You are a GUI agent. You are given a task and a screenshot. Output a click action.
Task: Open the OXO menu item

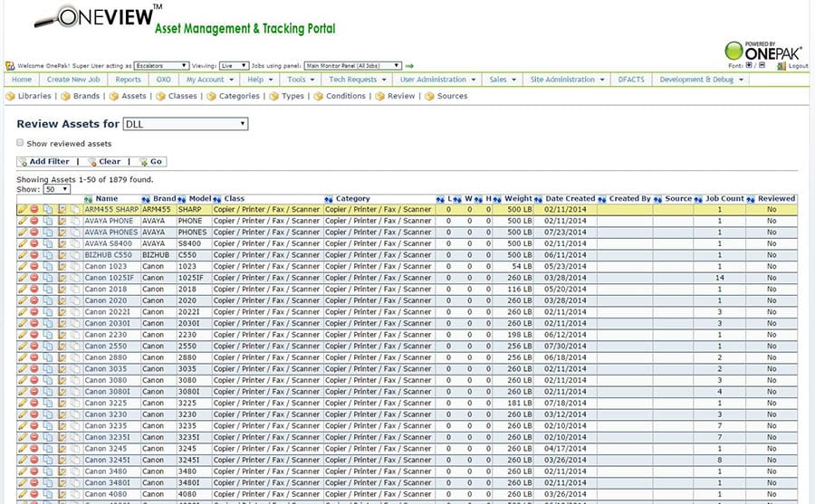click(x=164, y=80)
